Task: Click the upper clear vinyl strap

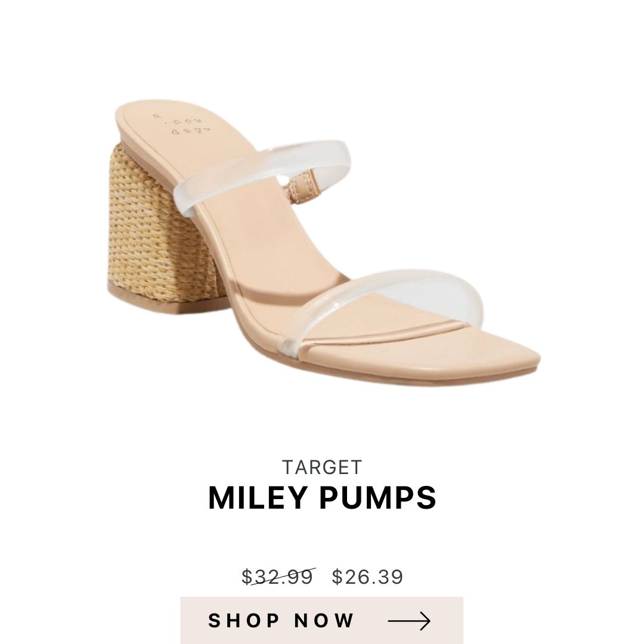Action: [263, 172]
